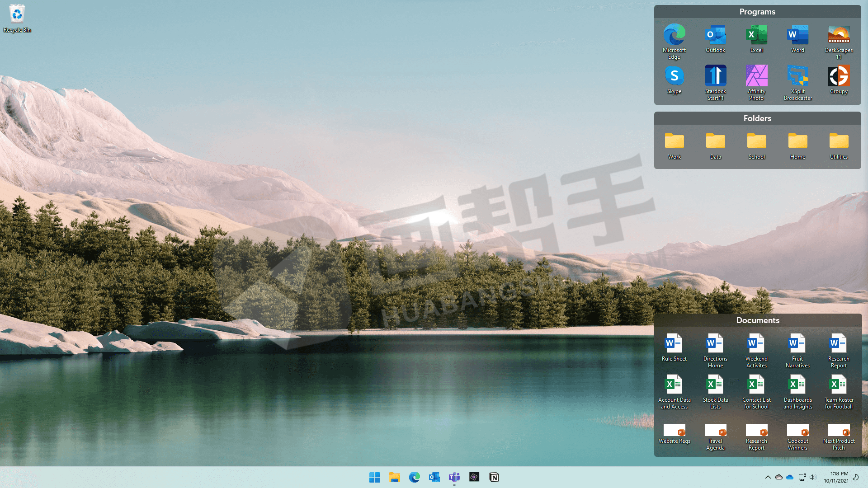
Task: Select the PowerPoint Research Report presentation
Action: point(756,437)
